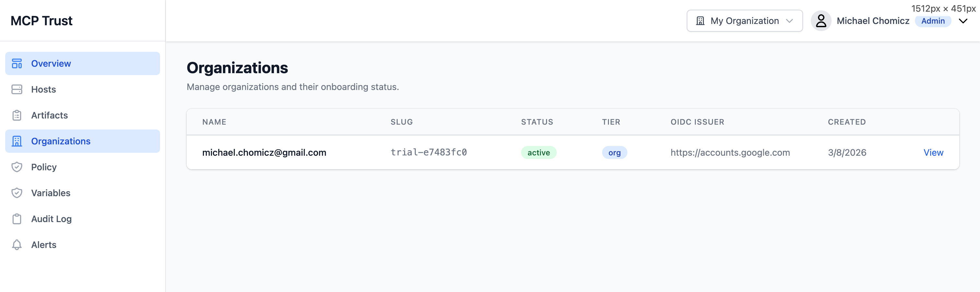Open the Audit Log section
Viewport: 980px width, 292px height.
(51, 219)
